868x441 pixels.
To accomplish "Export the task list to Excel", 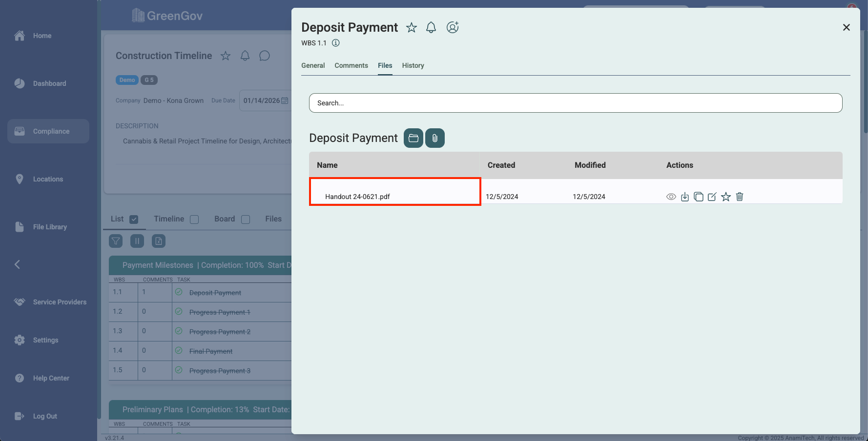I will coord(159,241).
